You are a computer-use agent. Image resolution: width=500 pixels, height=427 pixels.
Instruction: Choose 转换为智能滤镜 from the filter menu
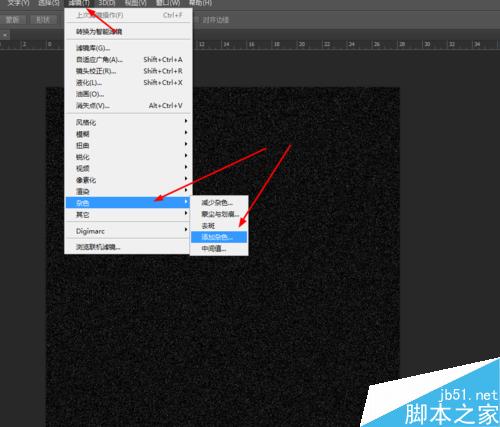tap(128, 32)
